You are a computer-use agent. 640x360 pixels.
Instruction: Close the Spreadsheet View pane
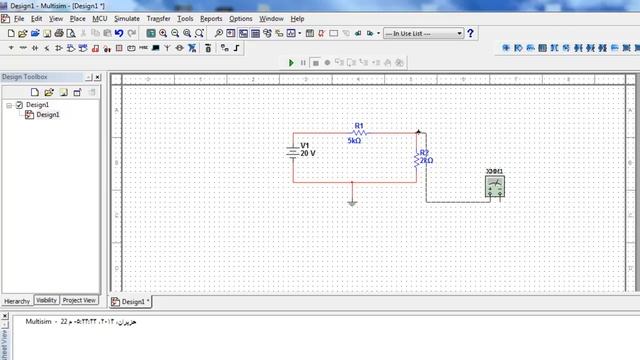click(x=5, y=316)
